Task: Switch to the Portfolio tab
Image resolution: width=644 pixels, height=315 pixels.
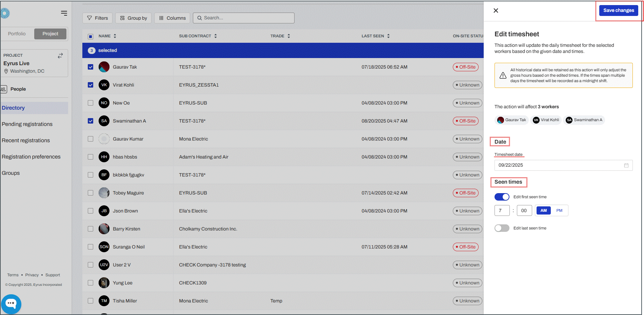Action: (17, 34)
